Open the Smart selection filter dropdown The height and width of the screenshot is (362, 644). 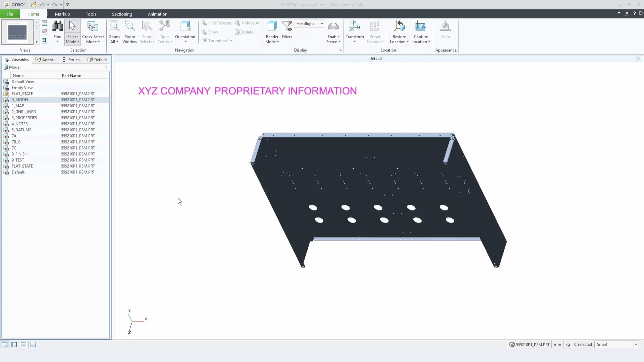click(636, 345)
